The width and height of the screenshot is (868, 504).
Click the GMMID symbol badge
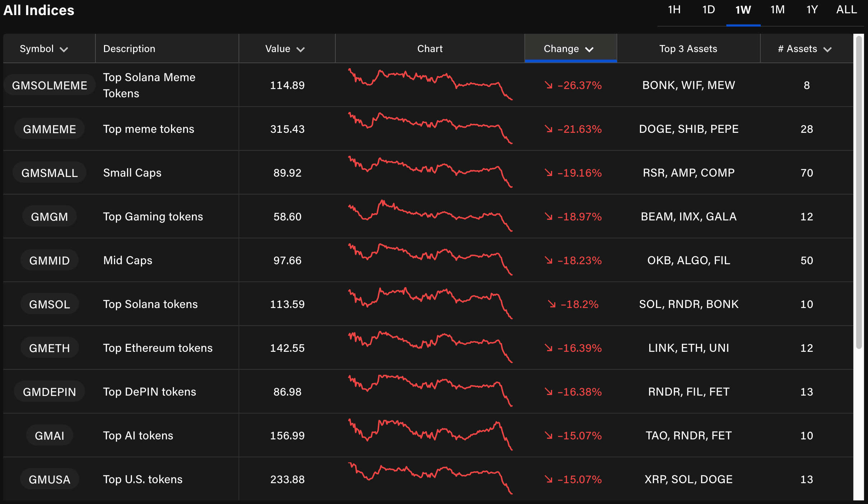49,260
